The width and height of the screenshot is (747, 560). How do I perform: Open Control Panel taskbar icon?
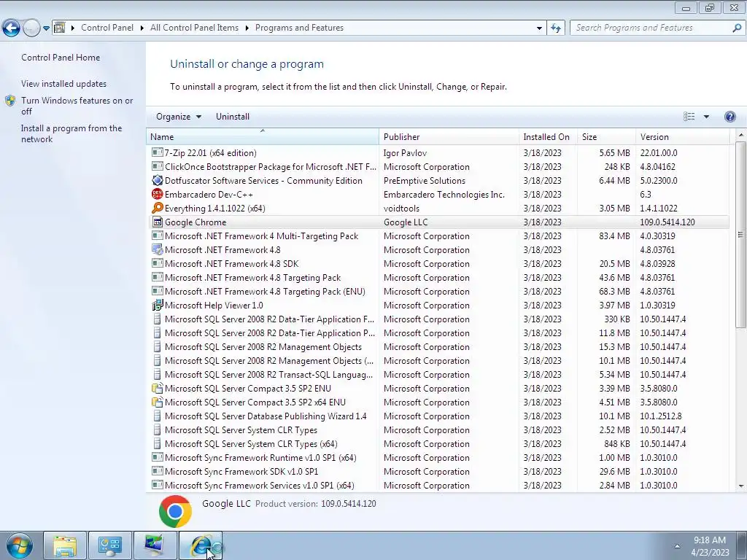110,545
